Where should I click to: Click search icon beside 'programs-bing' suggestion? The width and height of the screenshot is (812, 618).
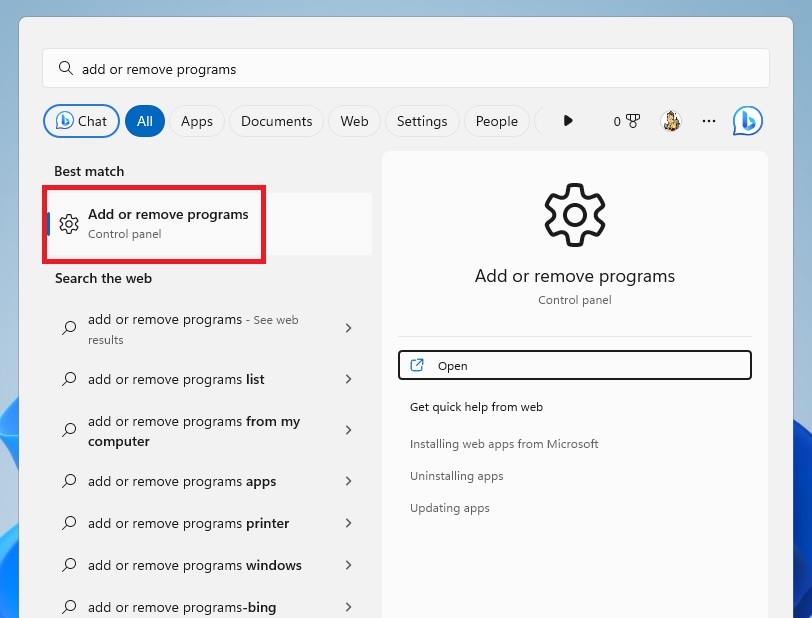[69, 607]
